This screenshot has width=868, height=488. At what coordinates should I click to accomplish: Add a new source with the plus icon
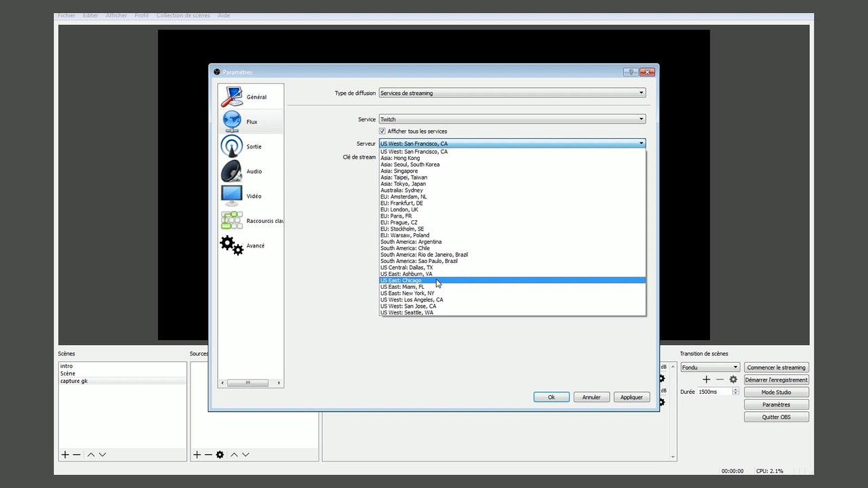197,455
